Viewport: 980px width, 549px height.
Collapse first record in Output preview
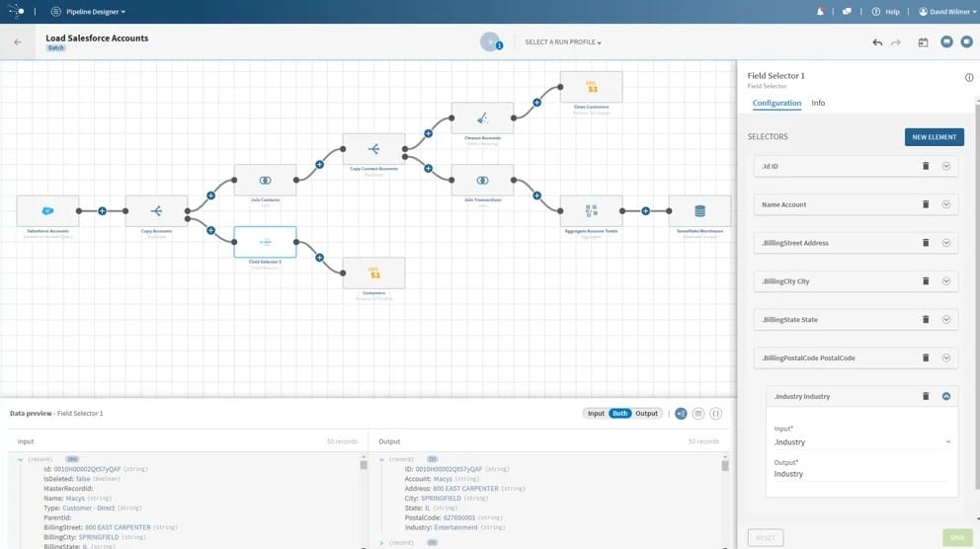[x=382, y=460]
